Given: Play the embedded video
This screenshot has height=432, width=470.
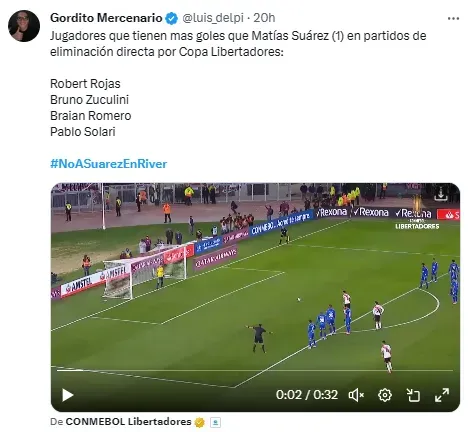Looking at the screenshot, I should point(68,395).
